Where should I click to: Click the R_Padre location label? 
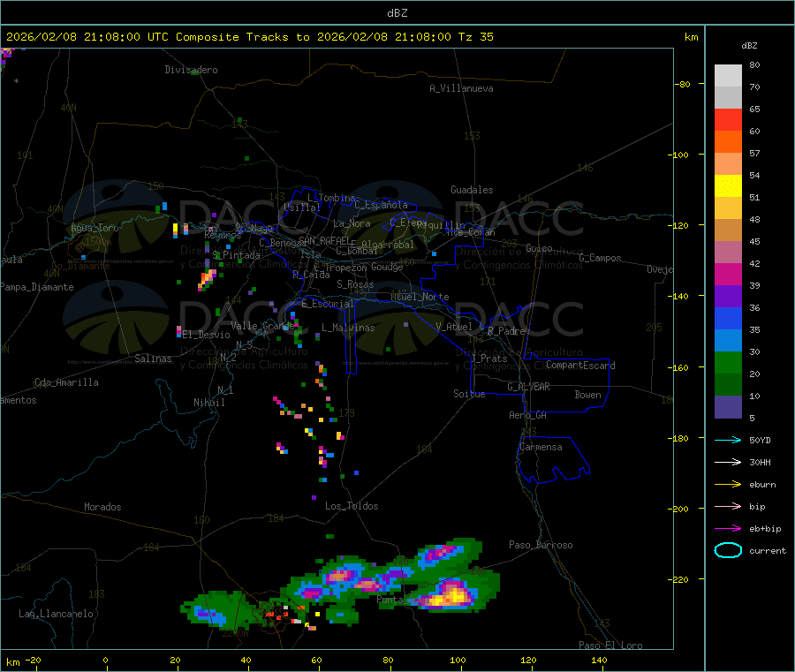coord(506,331)
